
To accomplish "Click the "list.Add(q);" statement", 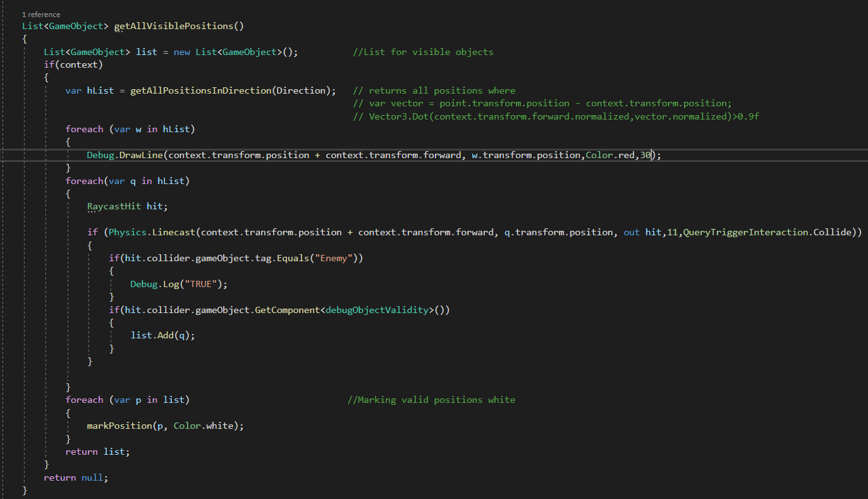I will coord(162,335).
